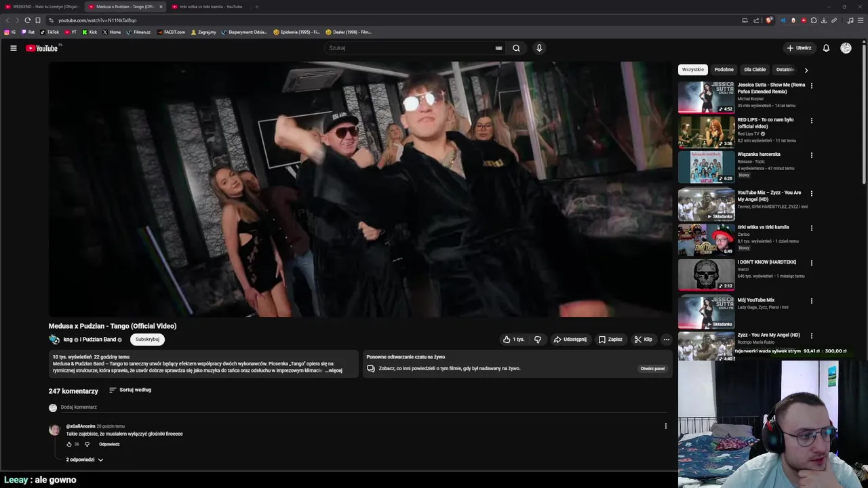Screen dimensions: 868x488
Task: Click the Utwórz create button
Action: 799,48
